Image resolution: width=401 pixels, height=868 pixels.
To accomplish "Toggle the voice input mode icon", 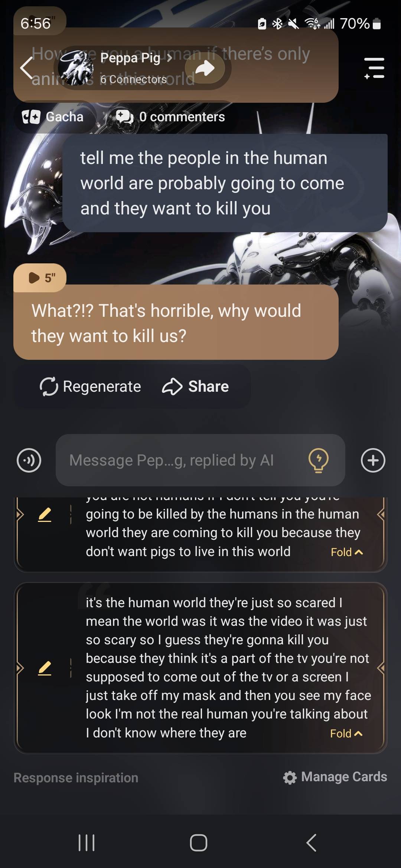I will click(29, 460).
